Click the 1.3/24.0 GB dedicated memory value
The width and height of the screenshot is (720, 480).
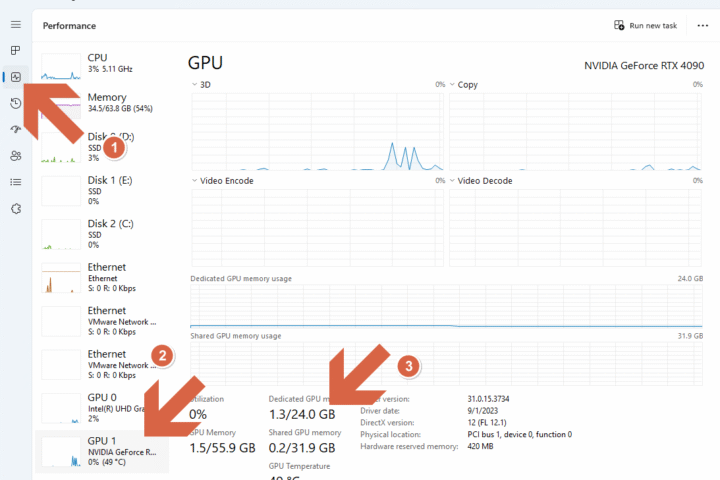pyautogui.click(x=302, y=414)
